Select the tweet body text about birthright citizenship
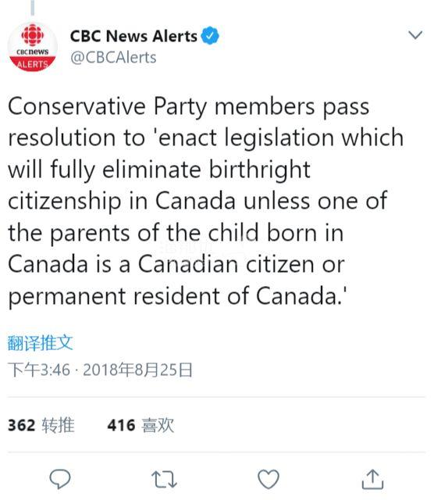434x504 pixels. pos(205,202)
